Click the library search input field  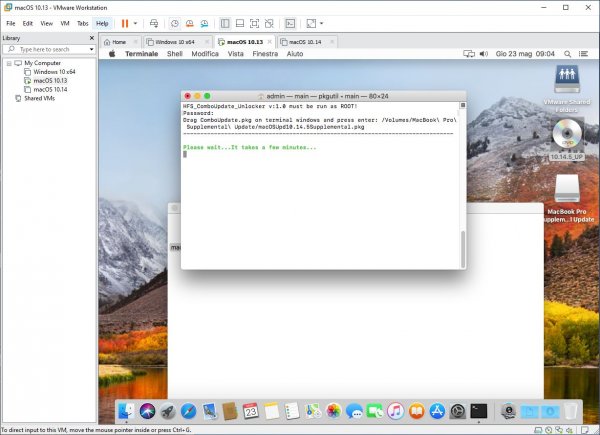coord(48,48)
